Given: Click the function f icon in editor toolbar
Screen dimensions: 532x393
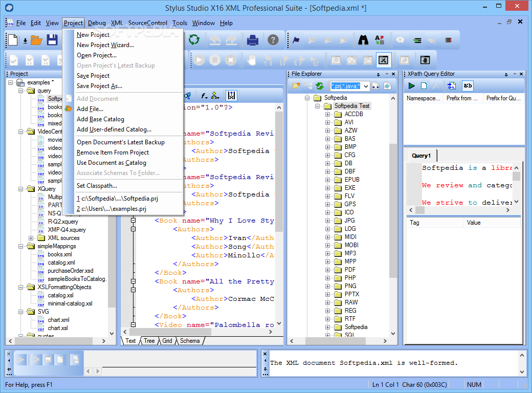Looking at the screenshot, I should pos(204,96).
